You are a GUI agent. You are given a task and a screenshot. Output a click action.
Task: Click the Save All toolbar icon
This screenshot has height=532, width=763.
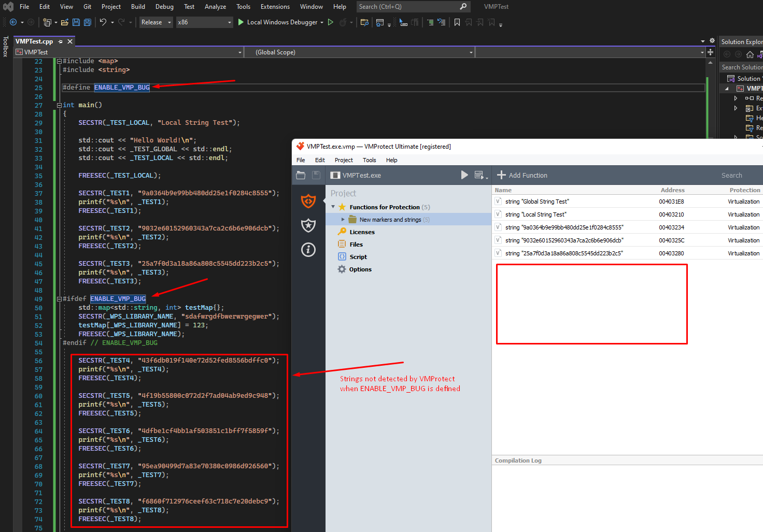[x=88, y=22]
